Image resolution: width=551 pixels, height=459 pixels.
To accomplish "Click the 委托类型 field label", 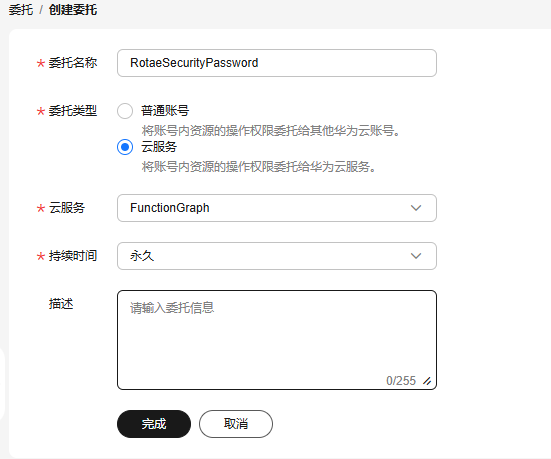I will tap(73, 111).
